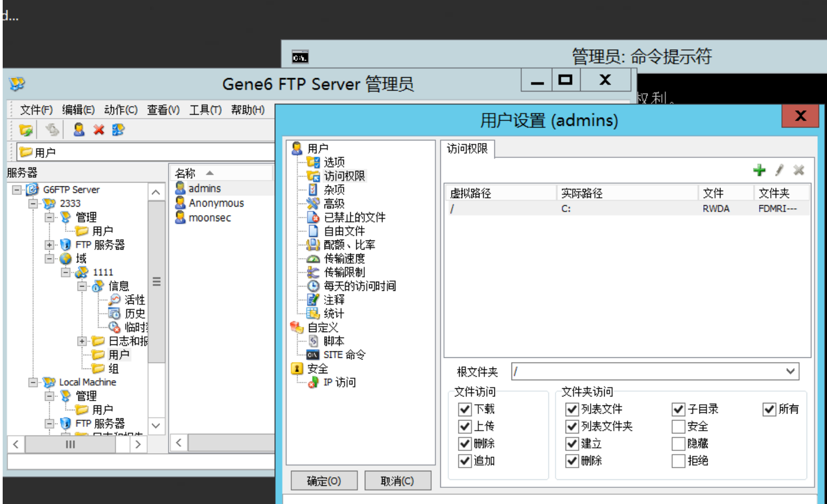Image resolution: width=827 pixels, height=504 pixels.
Task: Open 传输限制 settings page
Action: [344, 272]
